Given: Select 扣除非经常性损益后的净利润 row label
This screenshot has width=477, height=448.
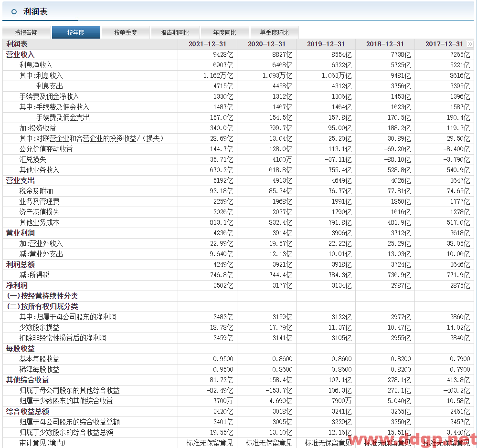Looking at the screenshot, I should [63, 338].
